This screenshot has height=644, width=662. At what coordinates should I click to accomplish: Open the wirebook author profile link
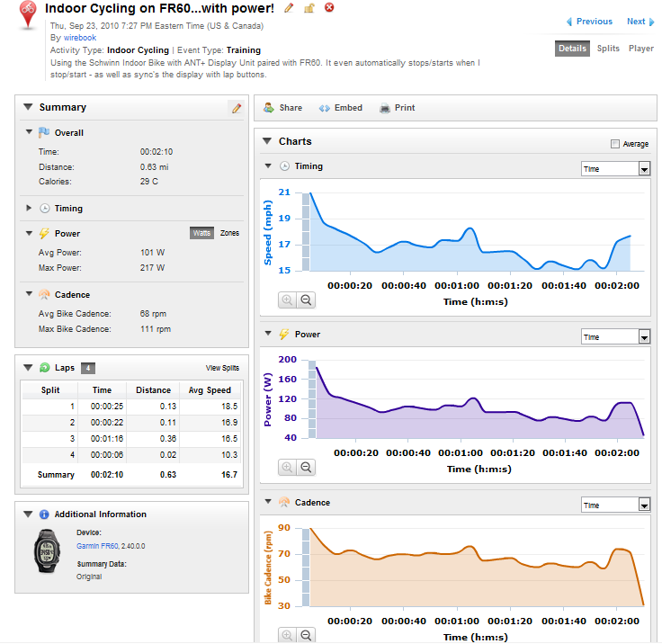(80, 38)
